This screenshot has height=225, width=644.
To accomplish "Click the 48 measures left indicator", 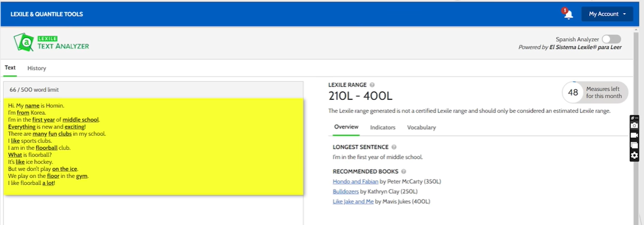I will [595, 93].
